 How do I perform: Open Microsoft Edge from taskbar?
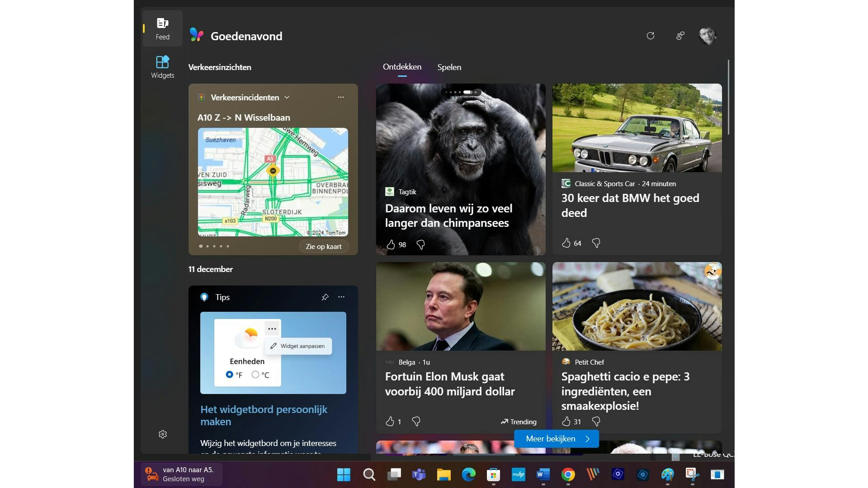coord(468,474)
